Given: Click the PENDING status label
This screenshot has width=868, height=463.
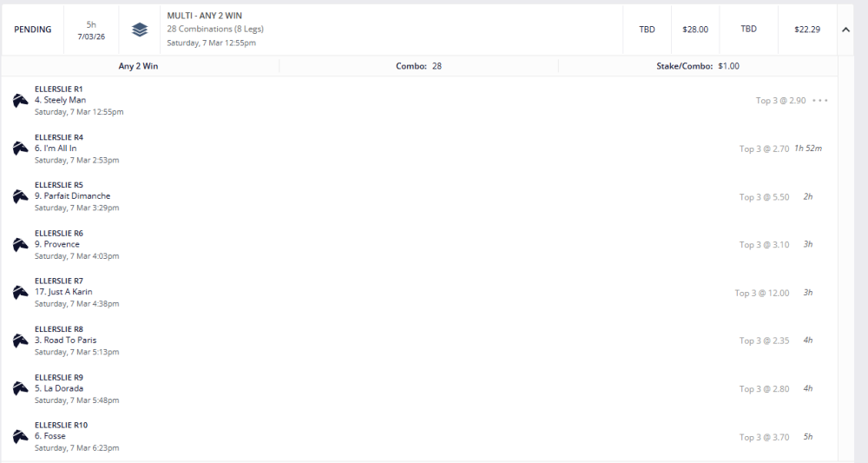Looking at the screenshot, I should [33, 30].
